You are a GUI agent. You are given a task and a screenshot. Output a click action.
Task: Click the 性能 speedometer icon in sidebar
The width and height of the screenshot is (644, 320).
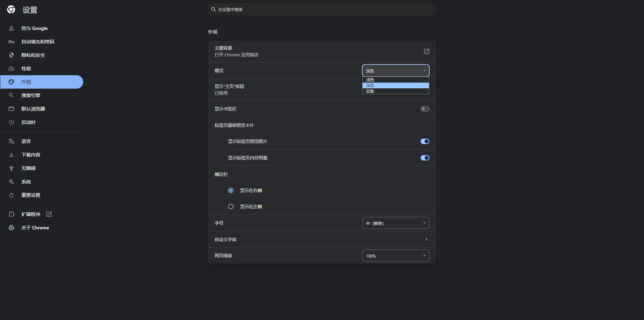11,68
